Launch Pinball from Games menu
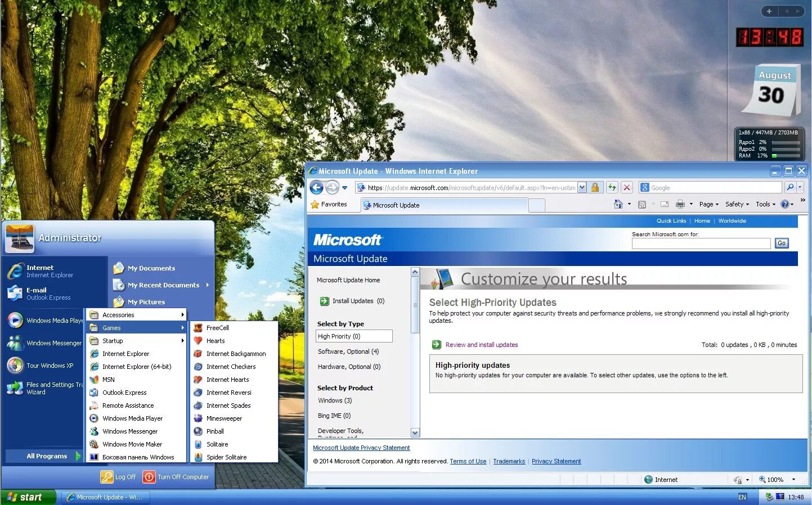This screenshot has width=812, height=505. coord(234,431)
